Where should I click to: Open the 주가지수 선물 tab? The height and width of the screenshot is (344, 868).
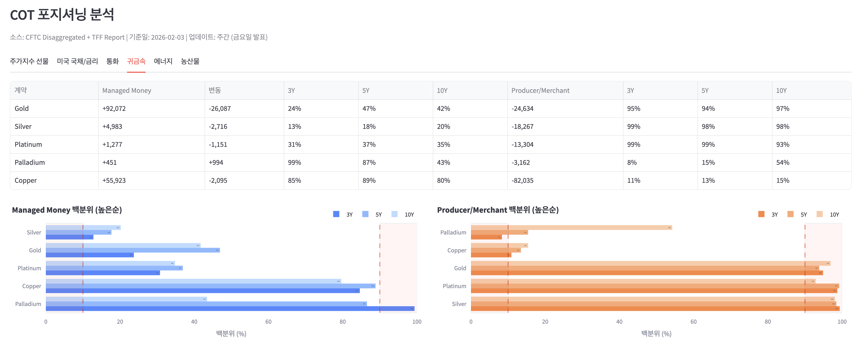point(29,61)
